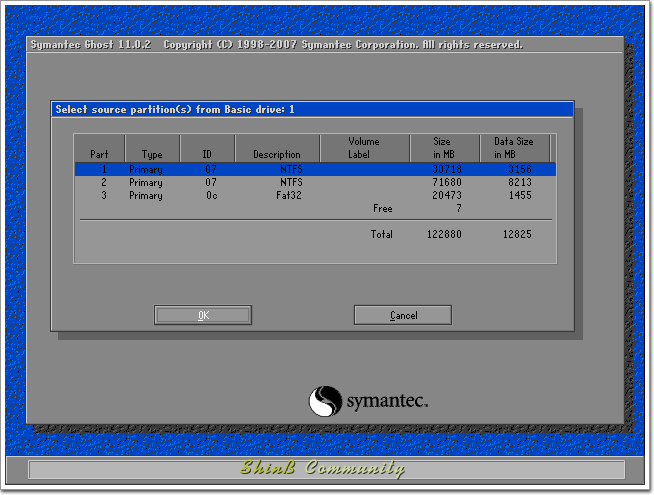Click the Part column header
This screenshot has height=495, width=654.
point(100,148)
